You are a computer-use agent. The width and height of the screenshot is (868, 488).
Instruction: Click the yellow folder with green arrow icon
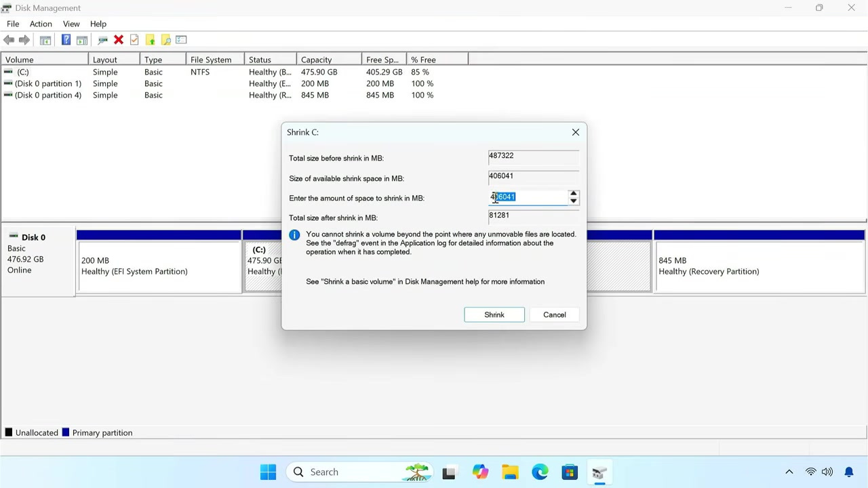pyautogui.click(x=150, y=40)
